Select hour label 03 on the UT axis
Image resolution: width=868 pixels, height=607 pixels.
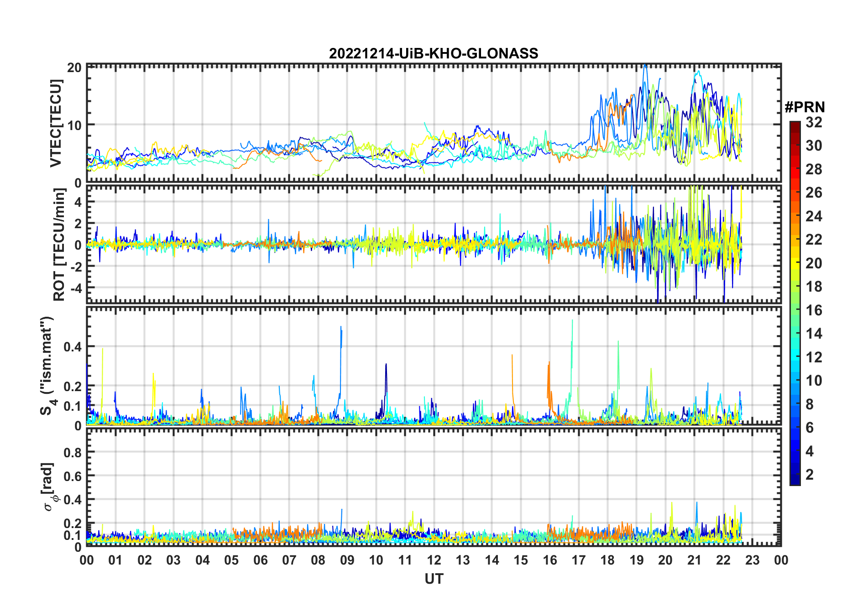(x=173, y=560)
